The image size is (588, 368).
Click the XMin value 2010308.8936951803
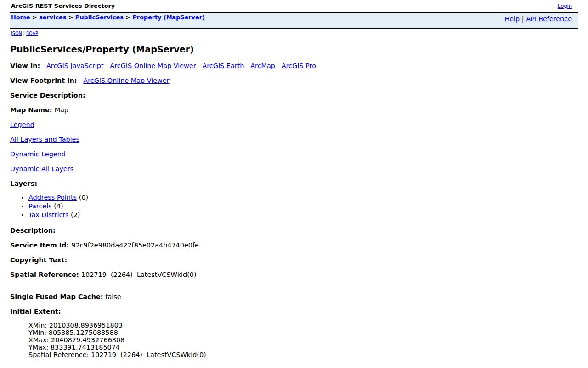[x=86, y=325]
